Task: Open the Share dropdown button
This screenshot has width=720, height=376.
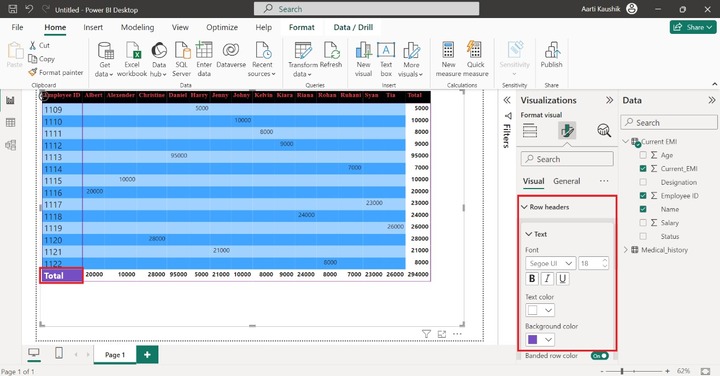Action: click(692, 27)
